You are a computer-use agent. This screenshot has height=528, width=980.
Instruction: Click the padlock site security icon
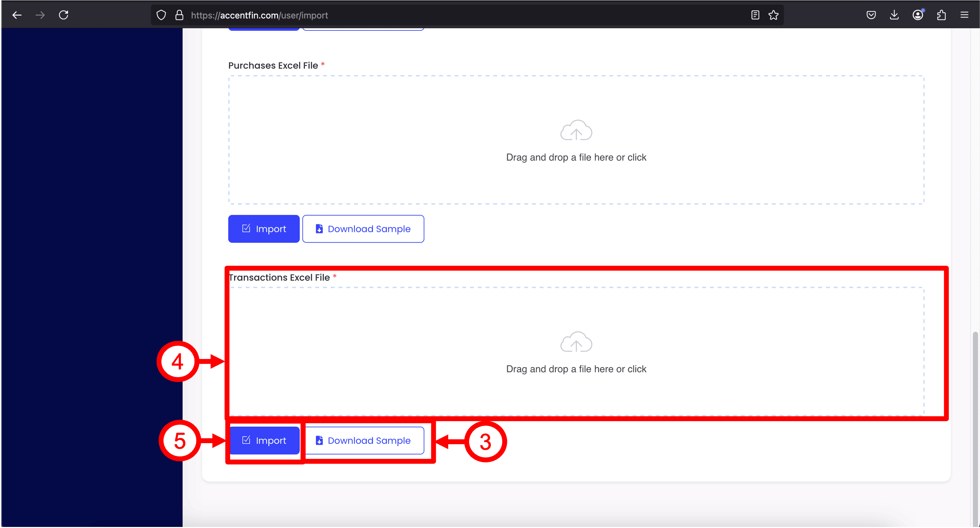point(179,15)
